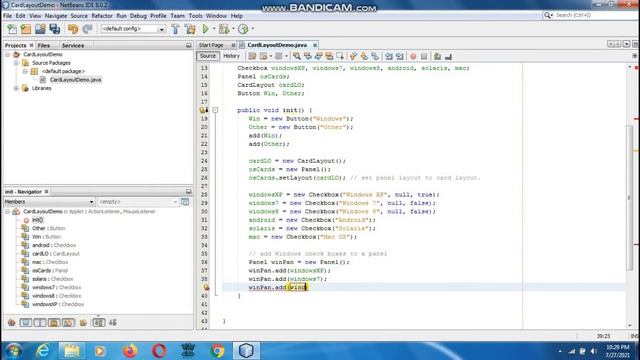640x360 pixels.
Task: Toggle Show Inherited Members in the Navigator
Action: (x=12, y=323)
